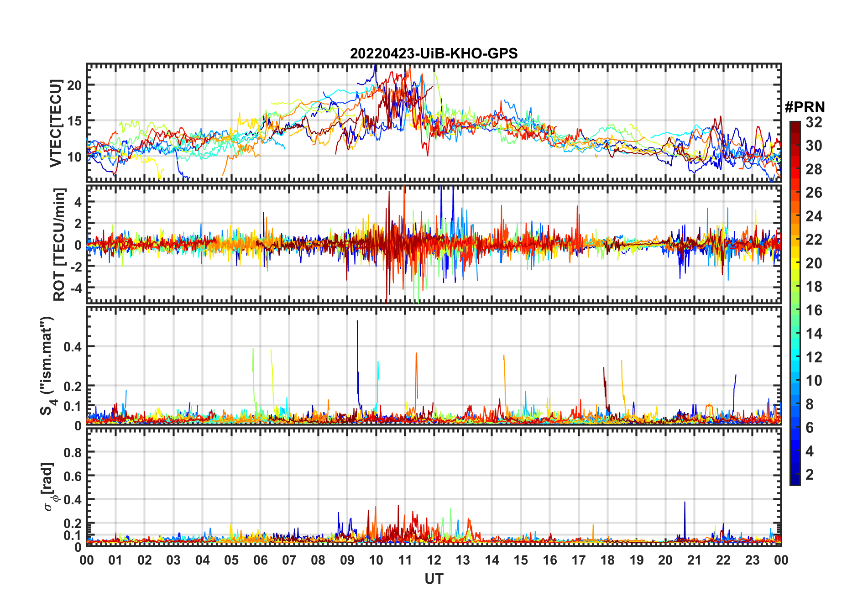Click ROT y-axis tick label -4
Screen dimensions: 868x607
[76, 288]
